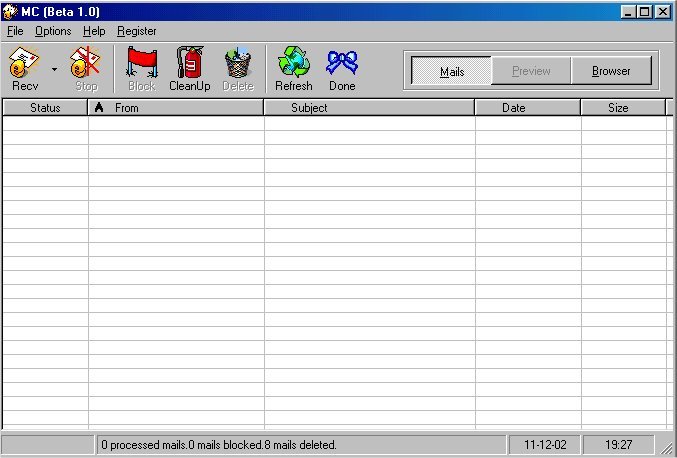Viewport: 677px width, 458px height.
Task: Click the Recv mail envelope icon
Action: tap(25, 63)
